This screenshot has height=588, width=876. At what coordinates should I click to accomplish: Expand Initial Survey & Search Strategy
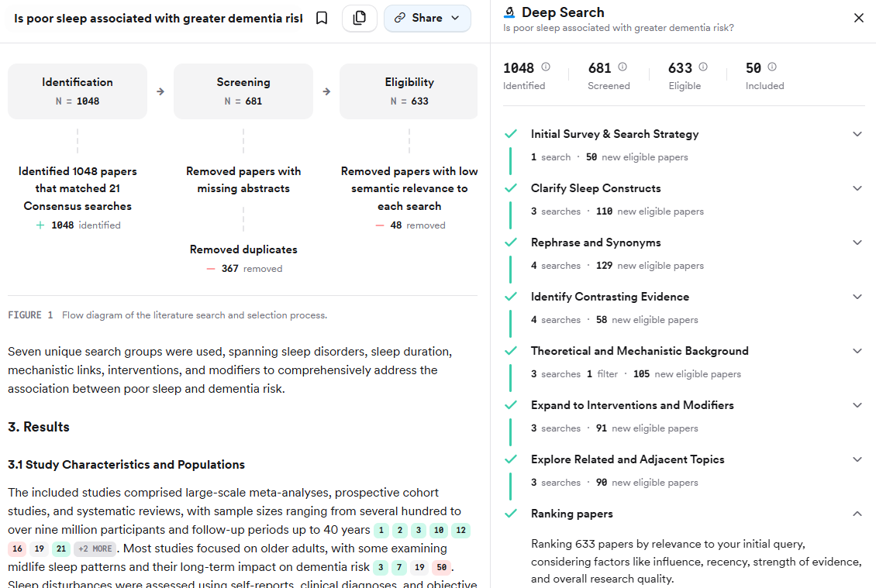click(x=857, y=134)
